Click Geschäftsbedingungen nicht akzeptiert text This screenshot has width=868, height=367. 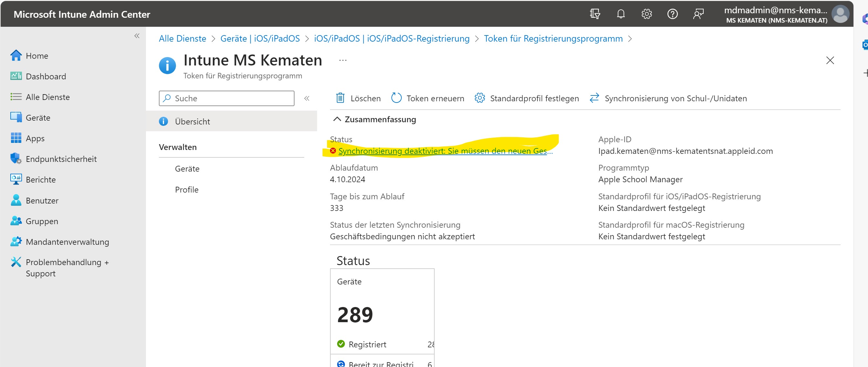[402, 236]
